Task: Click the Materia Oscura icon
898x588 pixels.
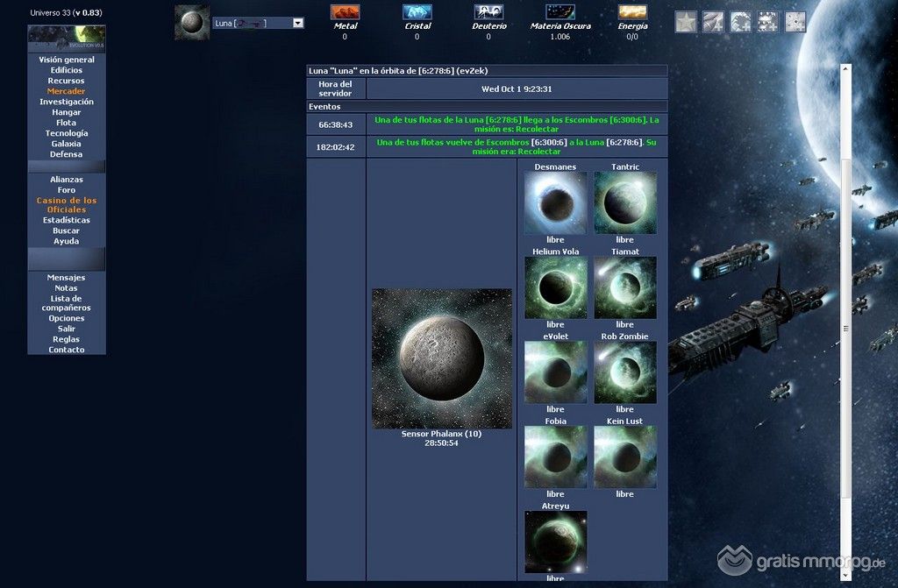Action: (x=560, y=12)
